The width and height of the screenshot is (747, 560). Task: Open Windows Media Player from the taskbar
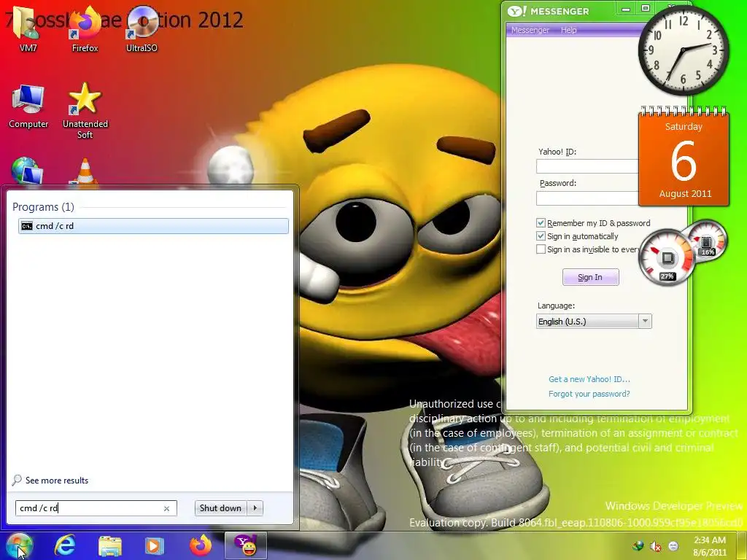click(154, 545)
